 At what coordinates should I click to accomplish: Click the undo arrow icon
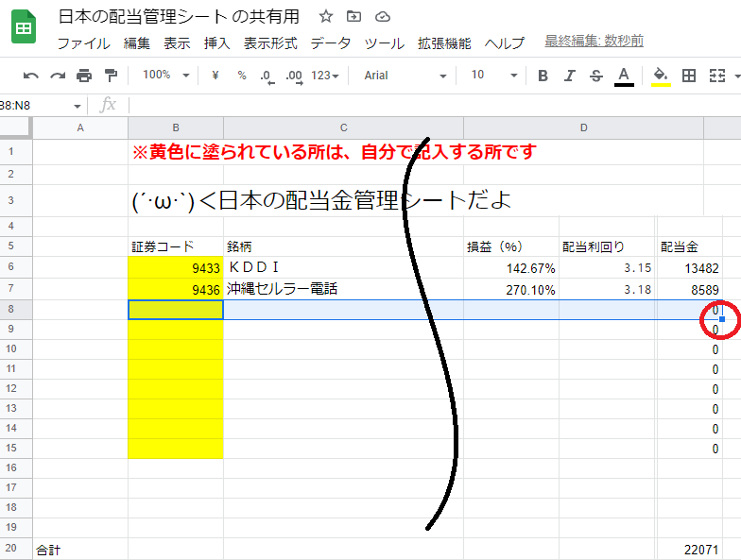[x=31, y=76]
